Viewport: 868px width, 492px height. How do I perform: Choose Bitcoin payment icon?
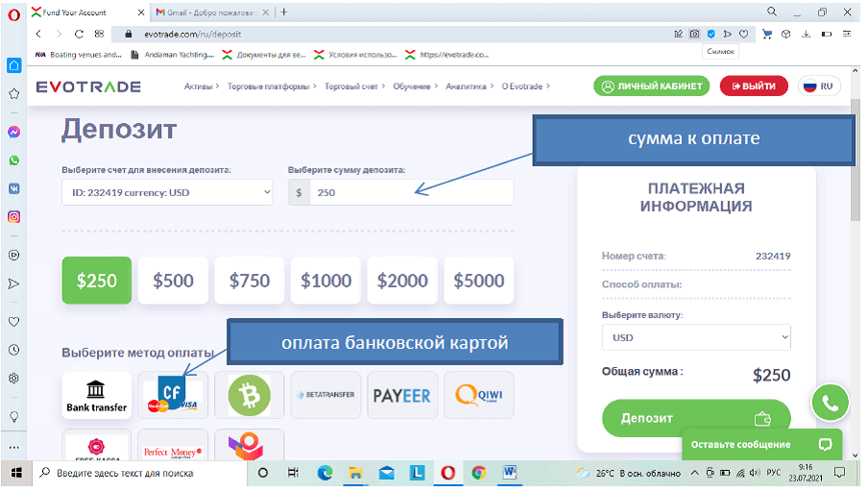(249, 395)
